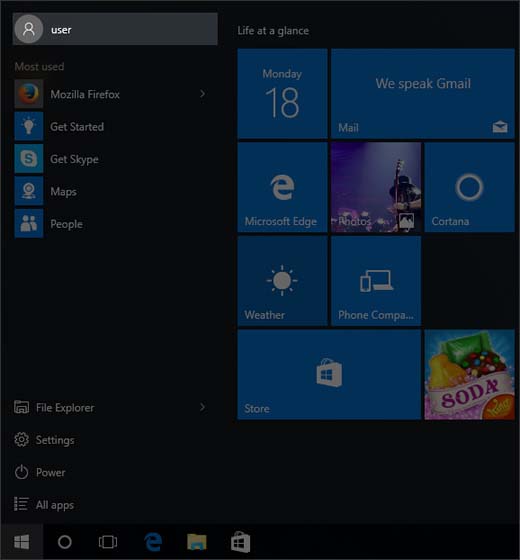The image size is (520, 560).
Task: Click the 'Most used' heading
Action: coord(39,66)
